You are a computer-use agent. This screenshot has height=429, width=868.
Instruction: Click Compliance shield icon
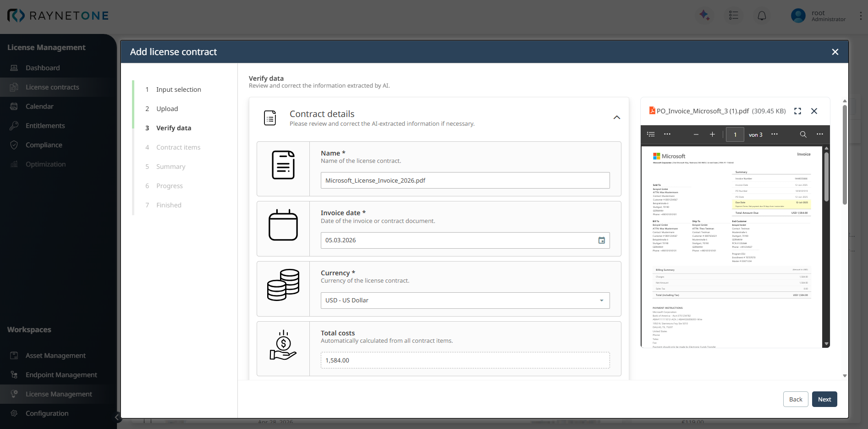coord(14,145)
